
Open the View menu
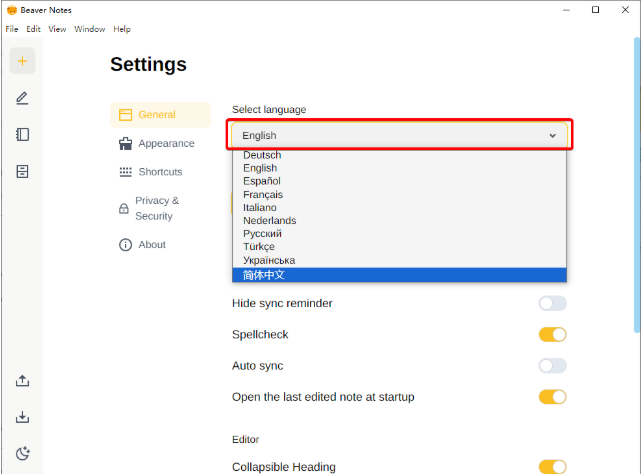pyautogui.click(x=57, y=29)
